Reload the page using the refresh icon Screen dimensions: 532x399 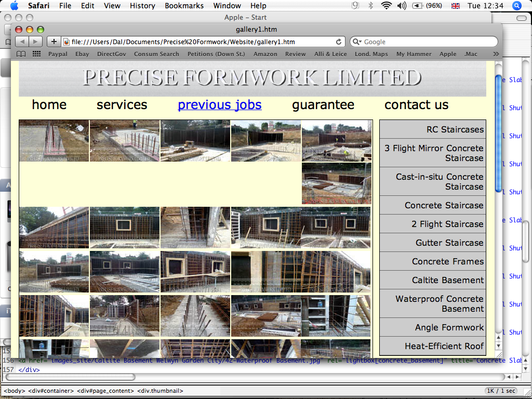click(x=339, y=42)
